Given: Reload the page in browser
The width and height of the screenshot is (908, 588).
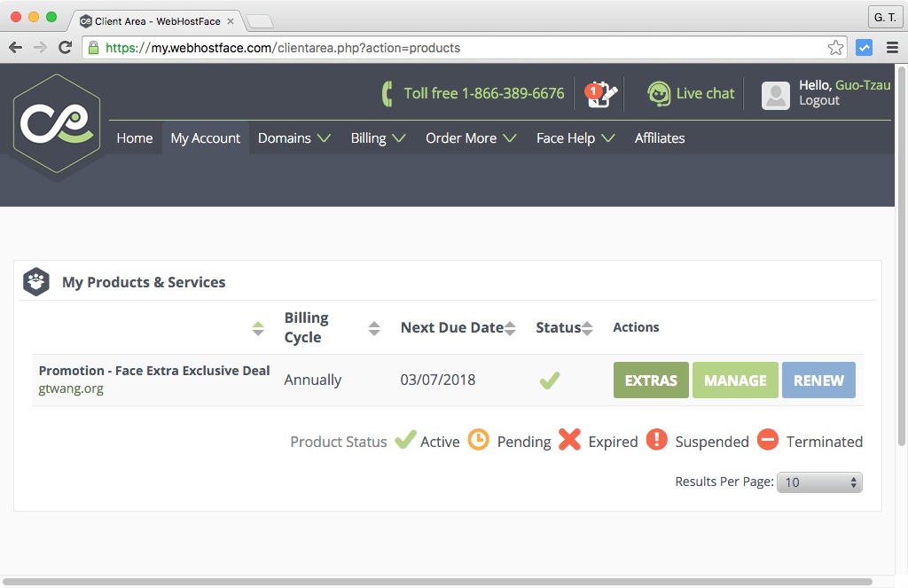Looking at the screenshot, I should 65,48.
